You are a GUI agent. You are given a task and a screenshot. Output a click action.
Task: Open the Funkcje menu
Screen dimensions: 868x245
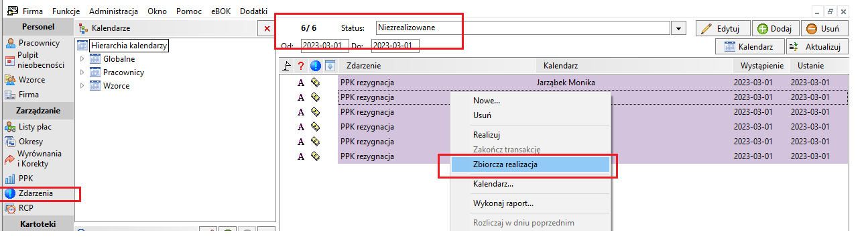pos(66,11)
